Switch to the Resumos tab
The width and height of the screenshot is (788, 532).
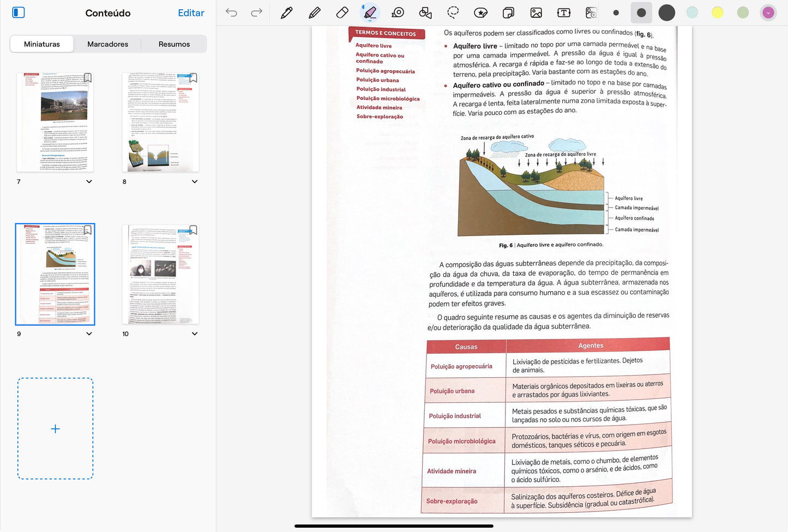click(x=174, y=44)
